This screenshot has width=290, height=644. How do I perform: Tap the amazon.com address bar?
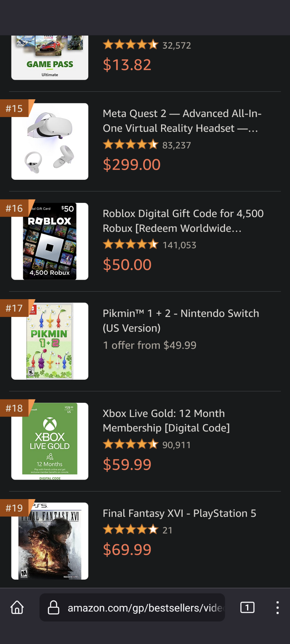point(144,607)
